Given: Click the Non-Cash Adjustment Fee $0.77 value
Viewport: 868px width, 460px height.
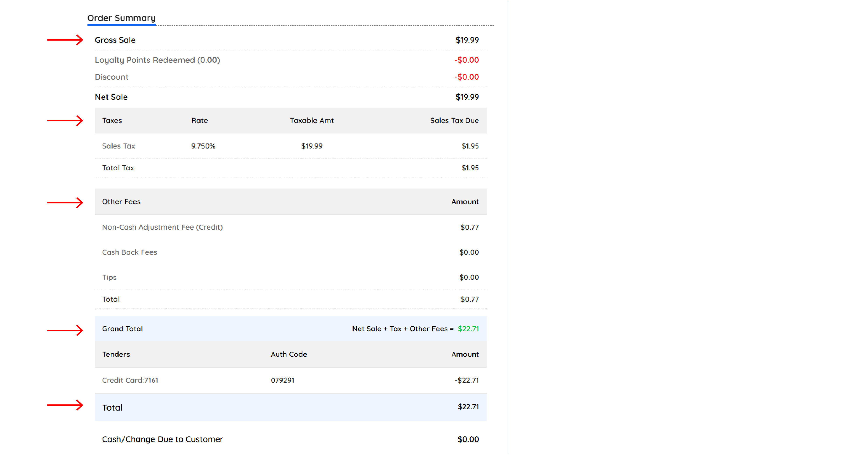Looking at the screenshot, I should click(469, 227).
